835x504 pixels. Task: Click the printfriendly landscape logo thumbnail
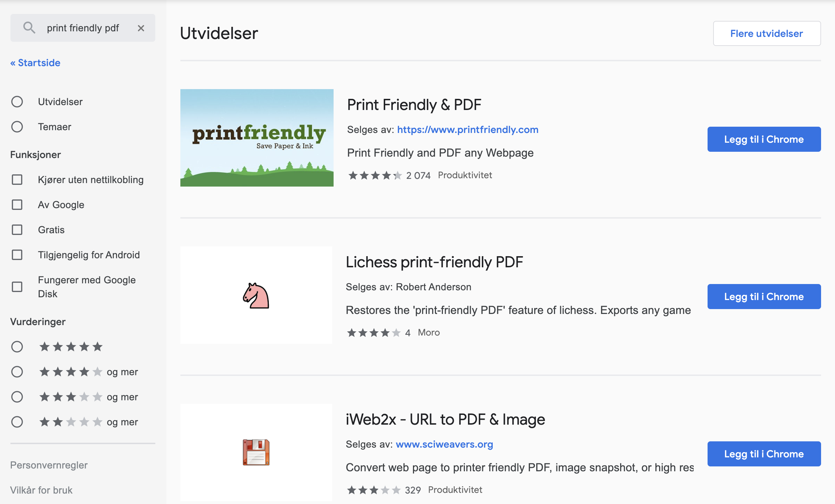pos(257,138)
